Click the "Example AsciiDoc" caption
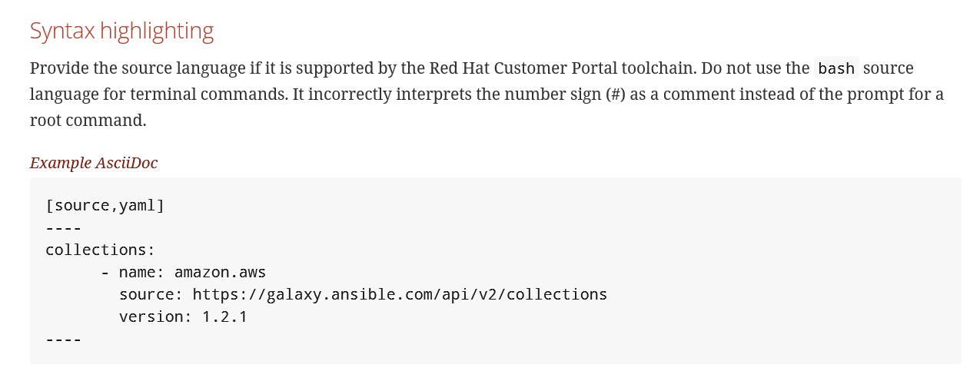980x381 pixels. coord(94,163)
